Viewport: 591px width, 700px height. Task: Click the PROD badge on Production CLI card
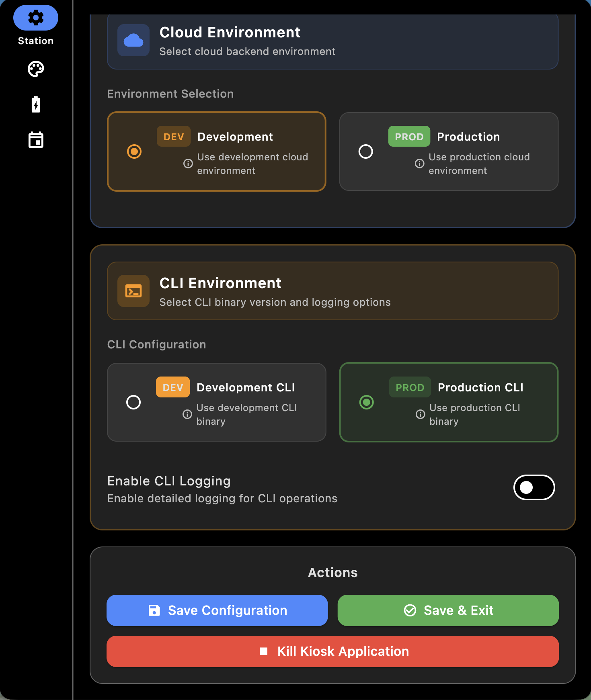click(x=410, y=387)
